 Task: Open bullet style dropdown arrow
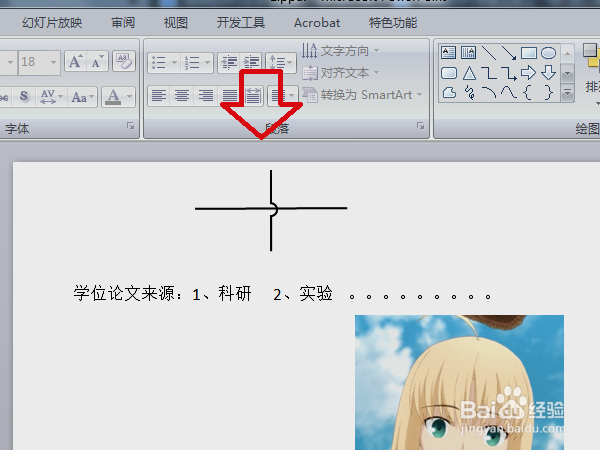[174, 62]
